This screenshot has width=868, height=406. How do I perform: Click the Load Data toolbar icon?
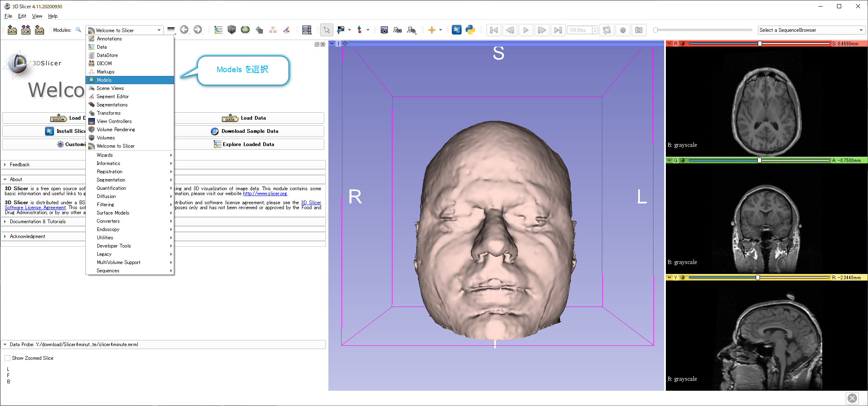(12, 30)
